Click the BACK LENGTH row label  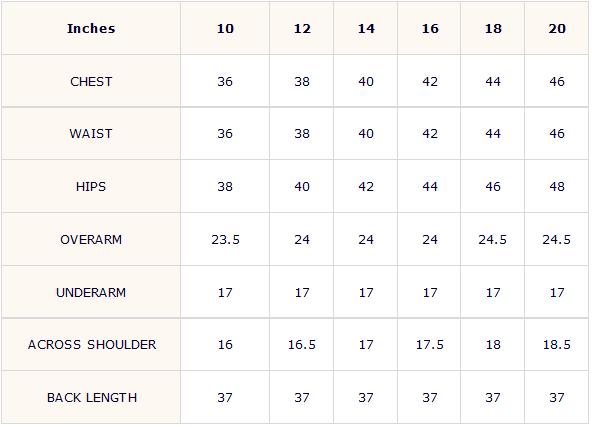point(91,397)
